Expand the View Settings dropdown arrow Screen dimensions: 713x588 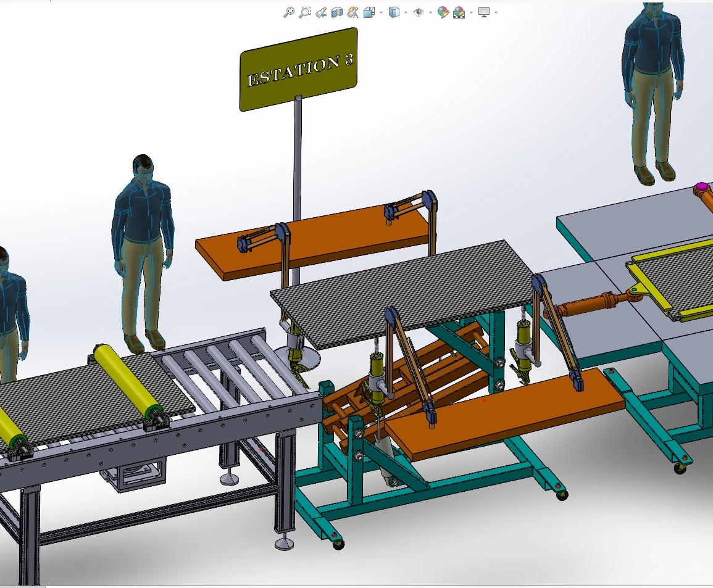point(496,13)
